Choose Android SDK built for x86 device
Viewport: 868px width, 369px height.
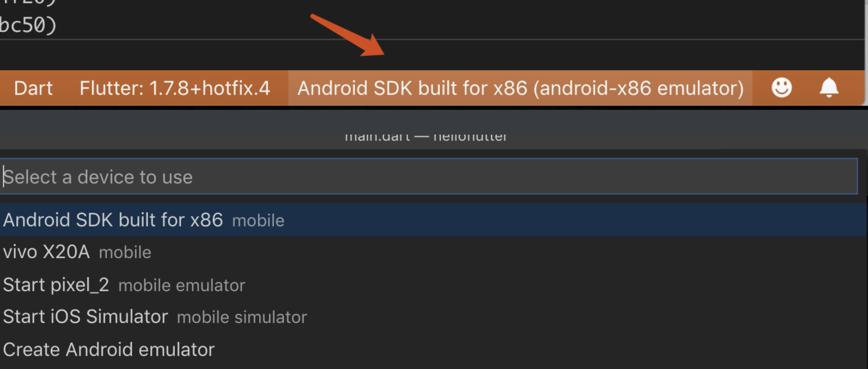(113, 220)
